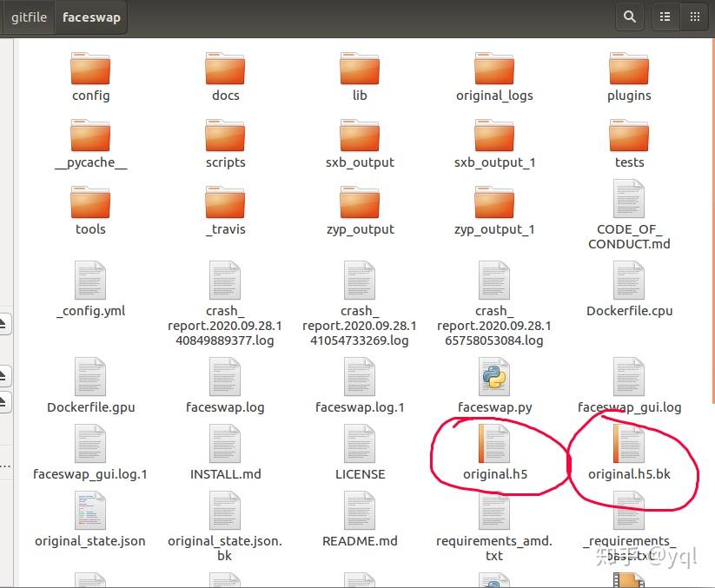This screenshot has height=588, width=715.
Task: Click the top eject button in sidebar
Action: pos(3,324)
